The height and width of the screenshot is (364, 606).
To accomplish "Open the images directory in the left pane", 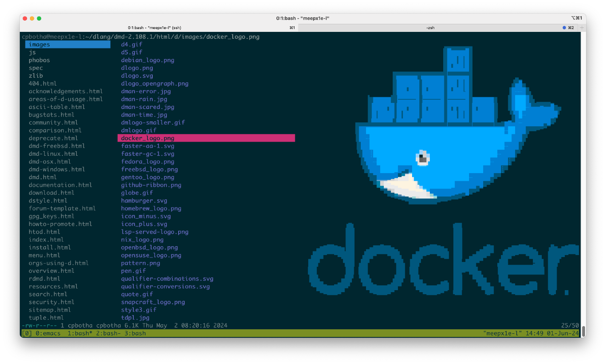I will pos(40,44).
